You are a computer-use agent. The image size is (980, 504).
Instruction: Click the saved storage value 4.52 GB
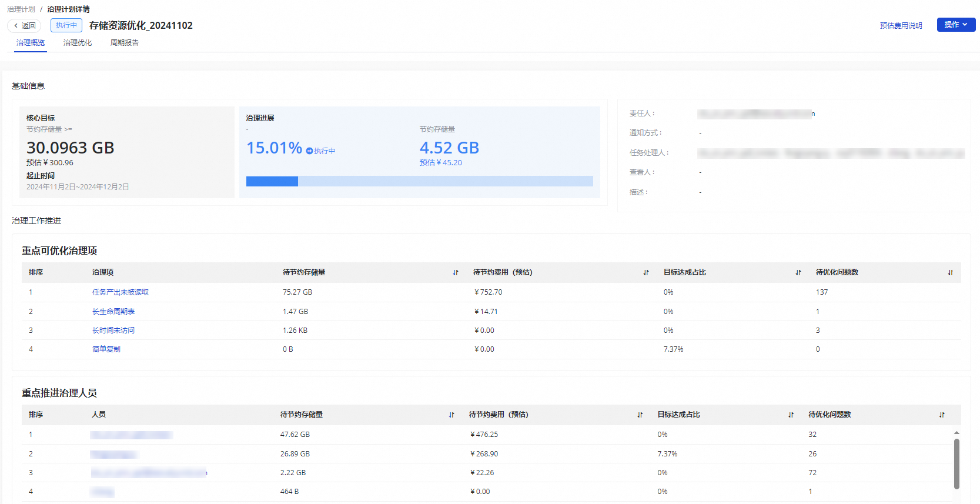449,148
